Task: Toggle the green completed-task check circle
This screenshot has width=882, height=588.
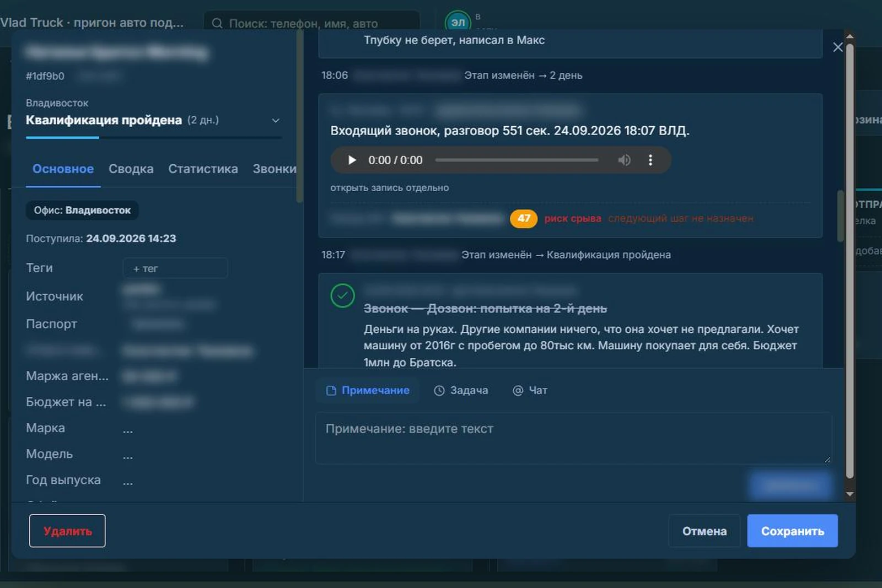Action: tap(342, 296)
